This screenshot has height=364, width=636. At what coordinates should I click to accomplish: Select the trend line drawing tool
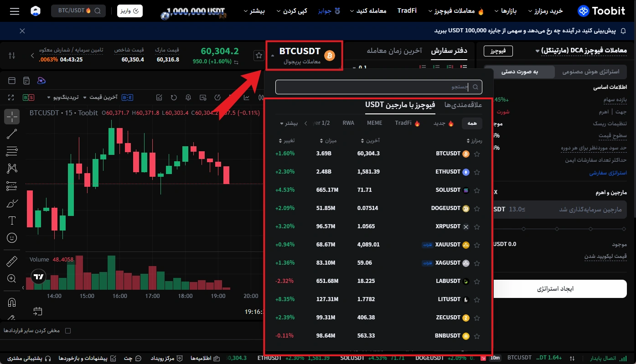click(12, 134)
